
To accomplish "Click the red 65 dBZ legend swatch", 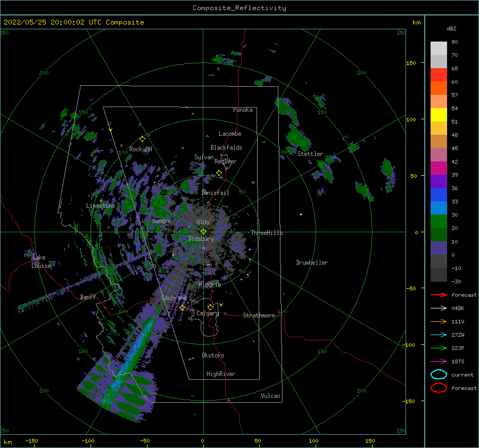I will (439, 75).
